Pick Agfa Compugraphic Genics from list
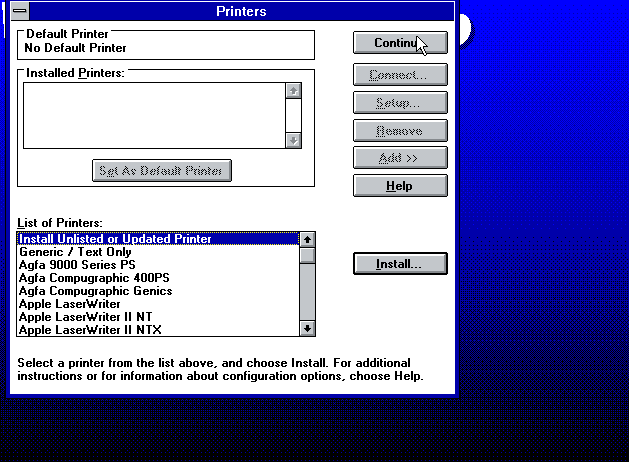 157,291
